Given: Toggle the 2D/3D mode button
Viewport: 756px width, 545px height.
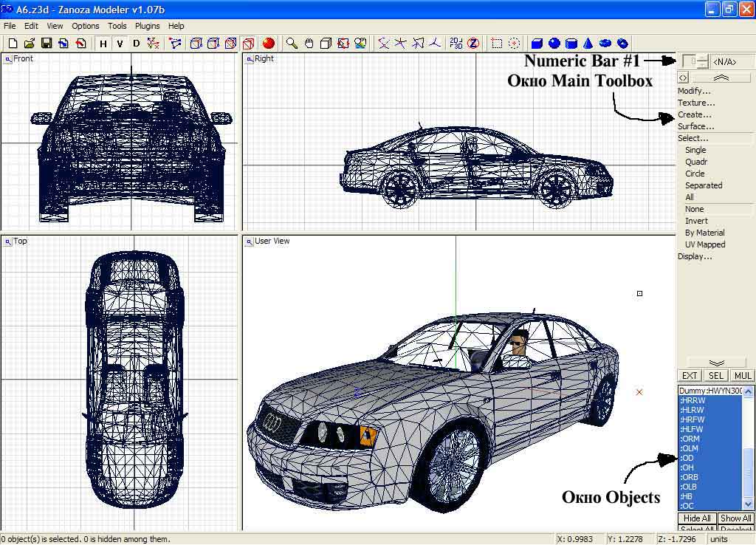Looking at the screenshot, I should click(x=456, y=44).
